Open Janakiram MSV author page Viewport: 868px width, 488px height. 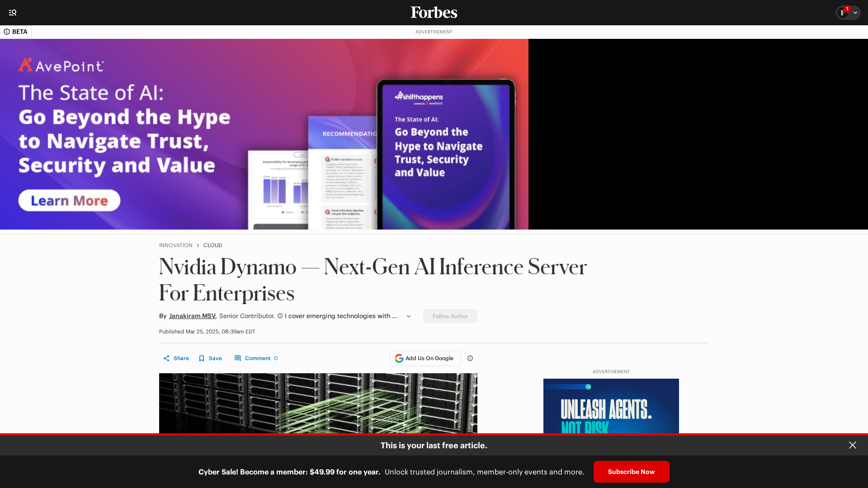(192, 316)
